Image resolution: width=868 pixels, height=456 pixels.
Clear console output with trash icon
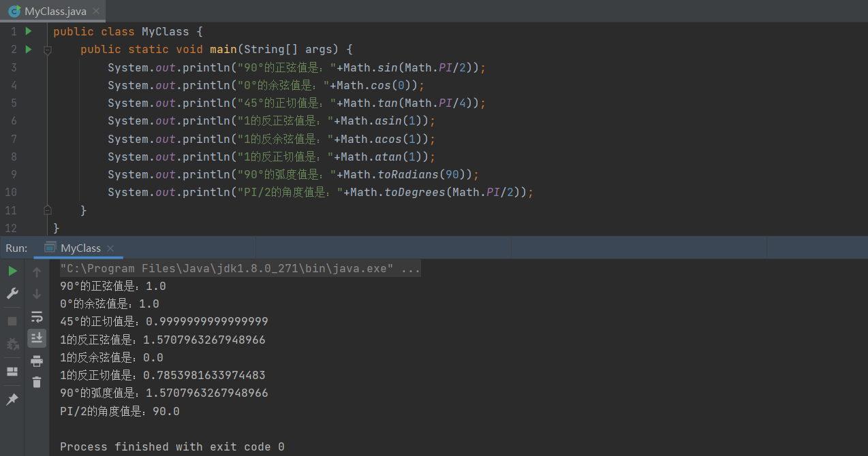tap(37, 382)
